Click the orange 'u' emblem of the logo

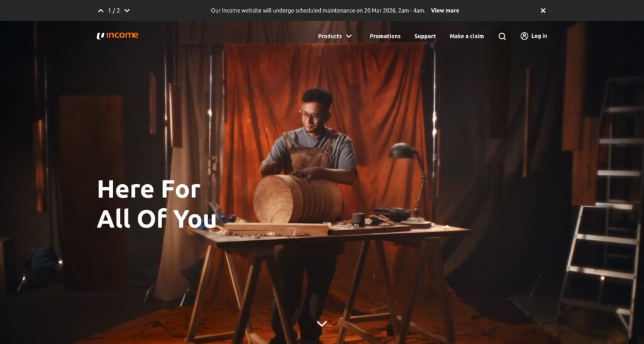point(100,36)
